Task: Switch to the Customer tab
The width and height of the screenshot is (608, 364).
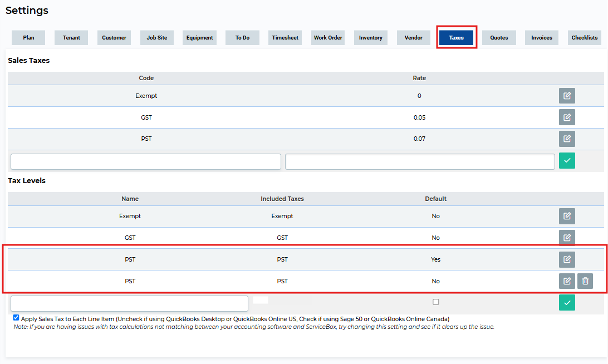Action: point(114,38)
